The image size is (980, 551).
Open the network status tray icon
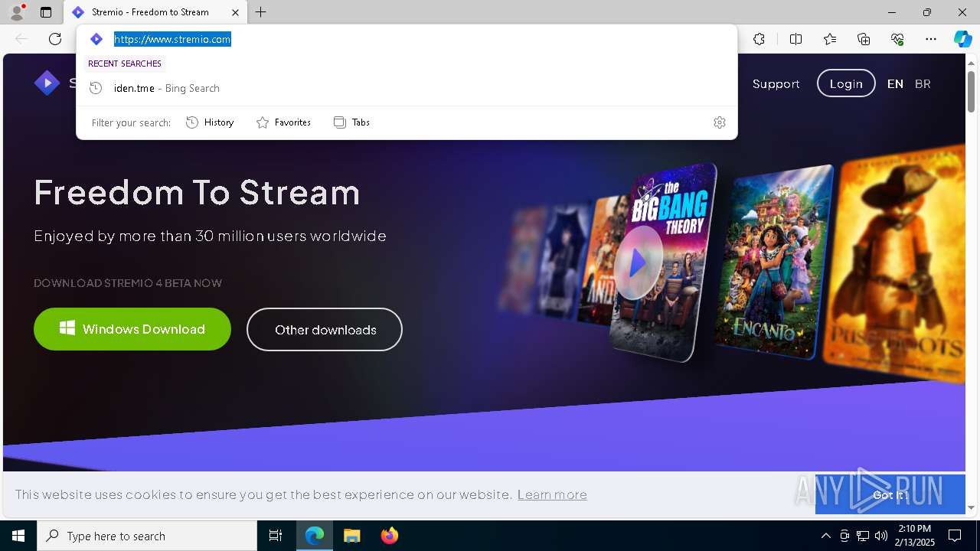click(863, 536)
